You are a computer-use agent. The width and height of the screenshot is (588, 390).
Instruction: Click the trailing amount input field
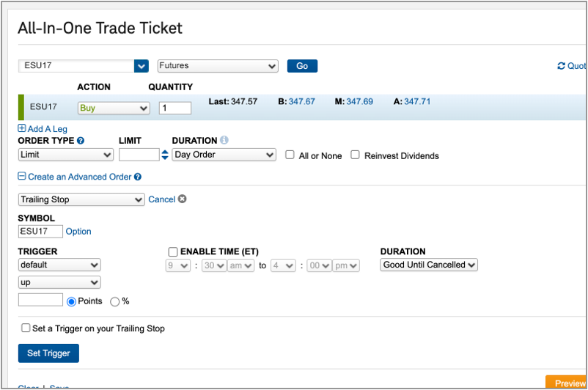point(40,300)
